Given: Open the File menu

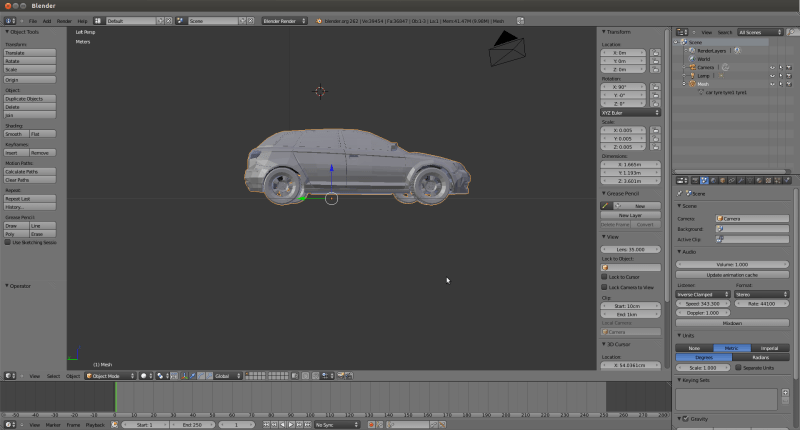Looking at the screenshot, I should 33,20.
